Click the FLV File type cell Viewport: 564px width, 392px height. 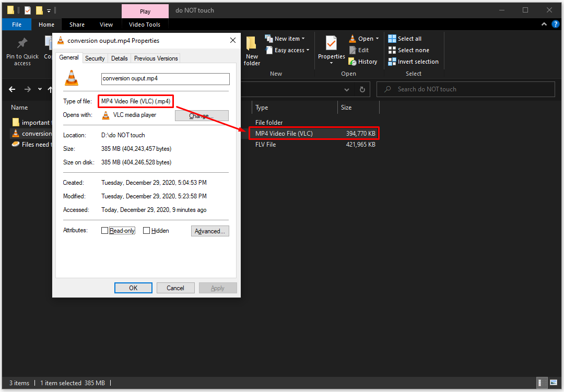point(265,145)
